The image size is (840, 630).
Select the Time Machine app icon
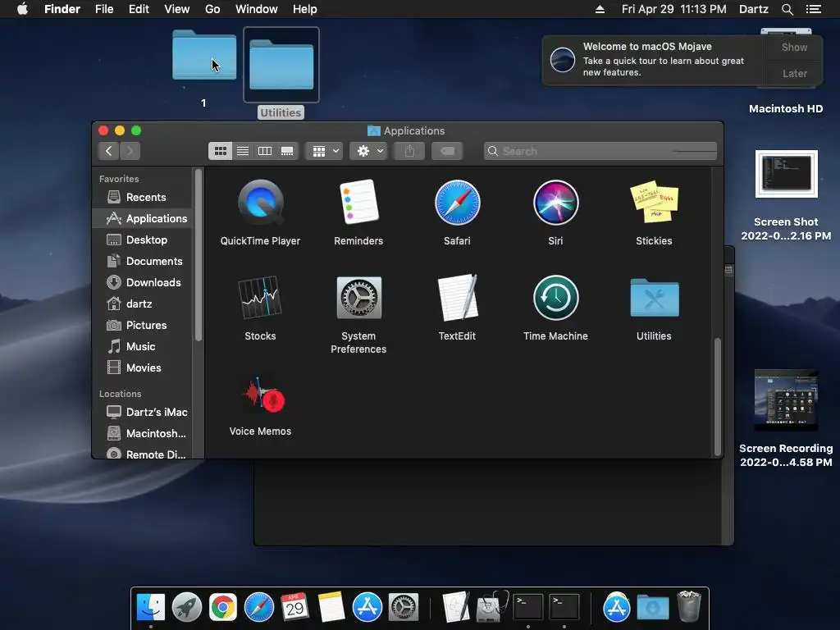tap(555, 297)
